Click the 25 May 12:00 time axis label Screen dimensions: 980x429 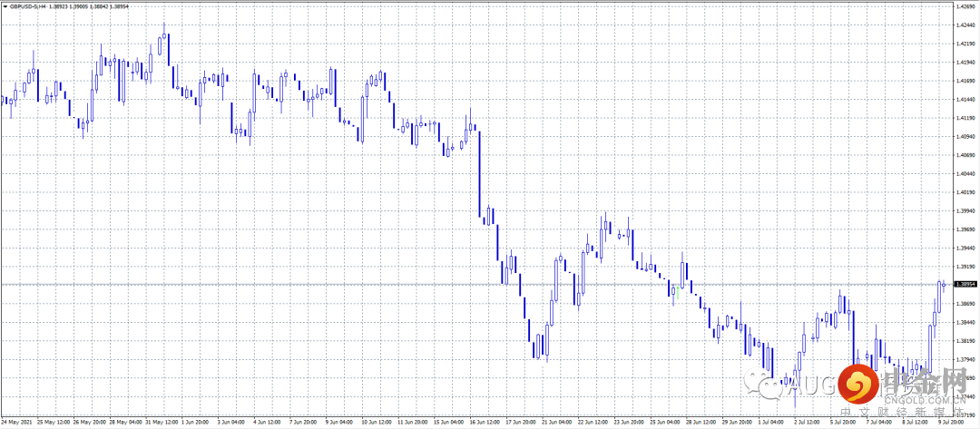54,423
